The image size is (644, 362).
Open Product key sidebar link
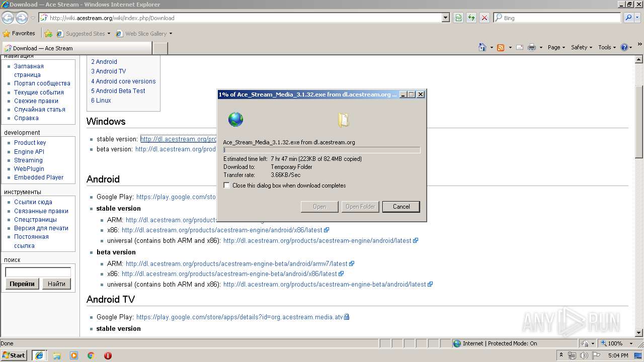point(30,143)
